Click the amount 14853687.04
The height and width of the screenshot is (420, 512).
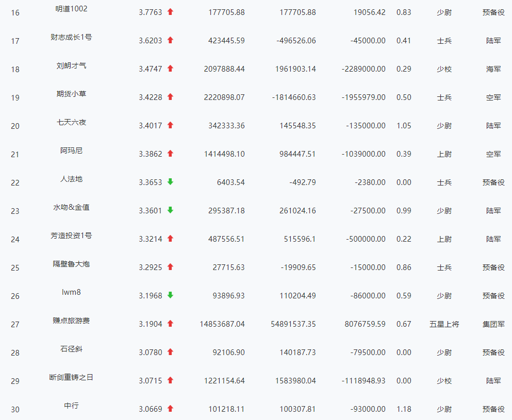[222, 324]
